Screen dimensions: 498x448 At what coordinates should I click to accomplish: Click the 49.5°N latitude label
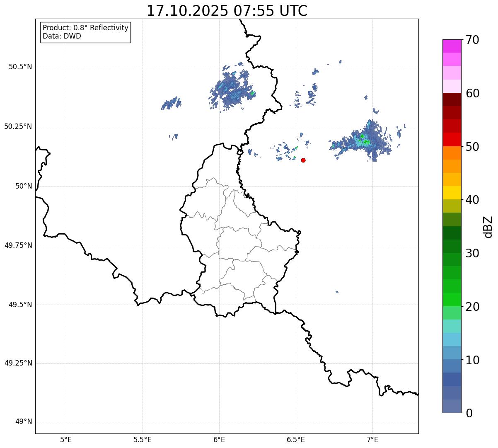20,305
